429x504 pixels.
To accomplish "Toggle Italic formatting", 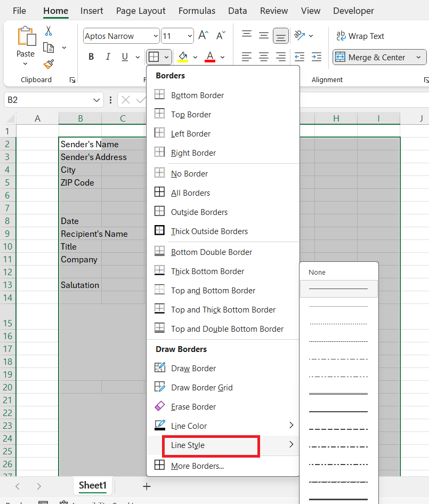I will point(108,57).
